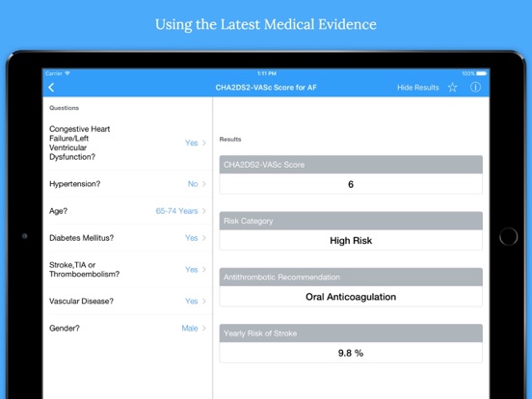Viewport: 532px width, 399px height.
Task: Open the Congestive Heart Failure question row
Action: (127, 143)
